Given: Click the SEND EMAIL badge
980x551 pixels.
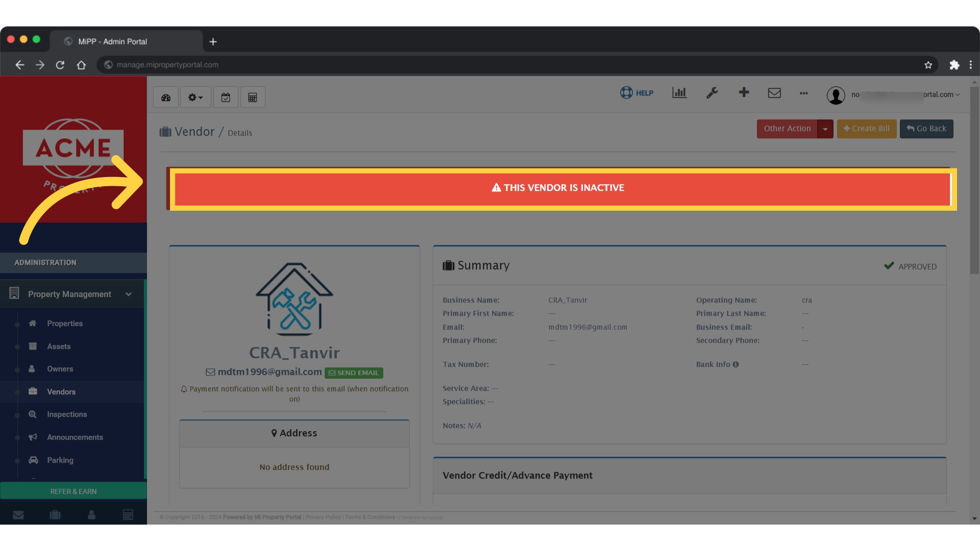Looking at the screenshot, I should coord(354,372).
